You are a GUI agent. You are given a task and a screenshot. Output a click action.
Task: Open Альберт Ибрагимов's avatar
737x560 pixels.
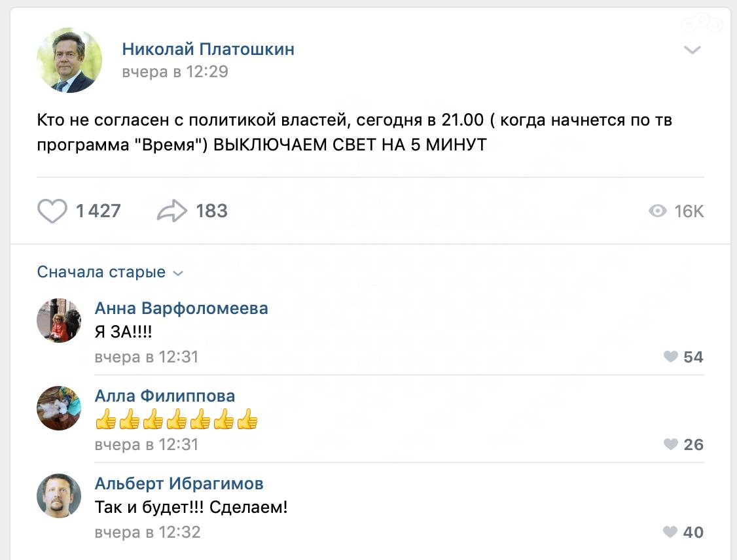pos(59,496)
